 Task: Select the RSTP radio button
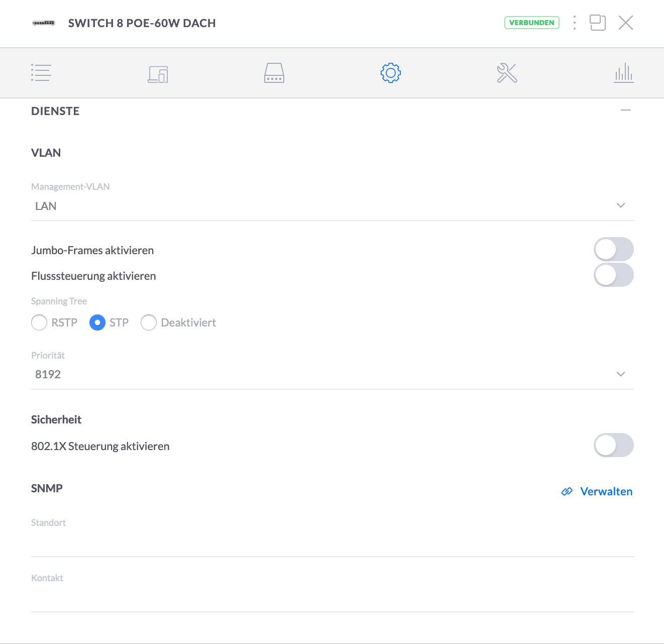[x=39, y=323]
